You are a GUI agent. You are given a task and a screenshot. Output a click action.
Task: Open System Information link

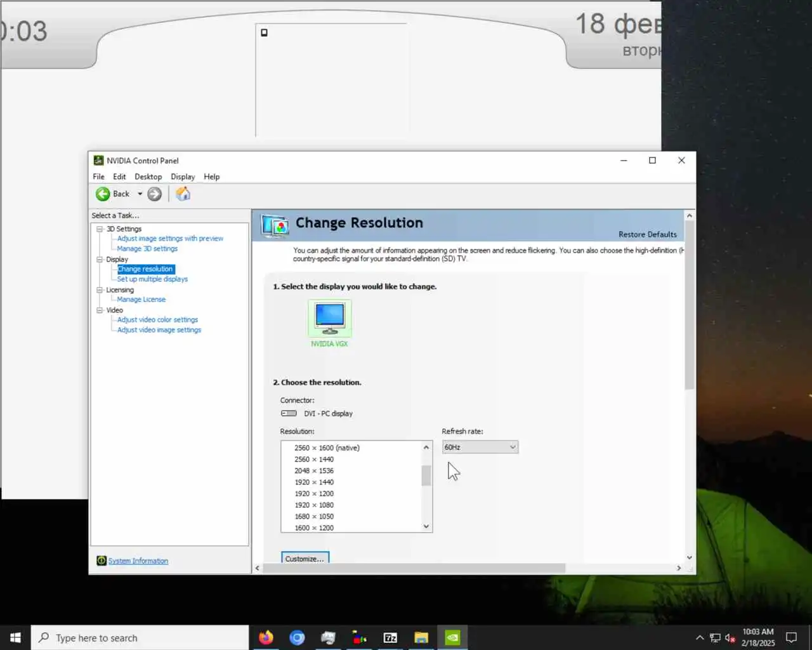(x=138, y=561)
